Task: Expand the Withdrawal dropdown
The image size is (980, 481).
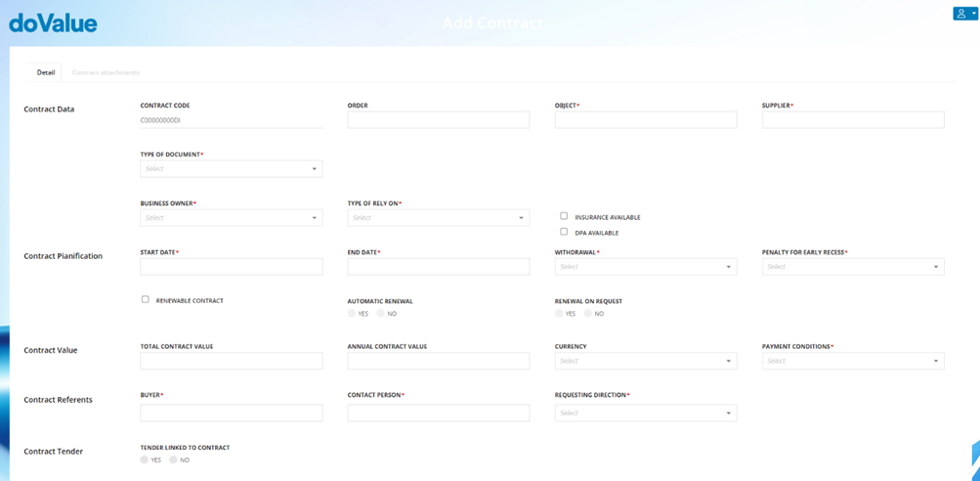Action: point(646,267)
